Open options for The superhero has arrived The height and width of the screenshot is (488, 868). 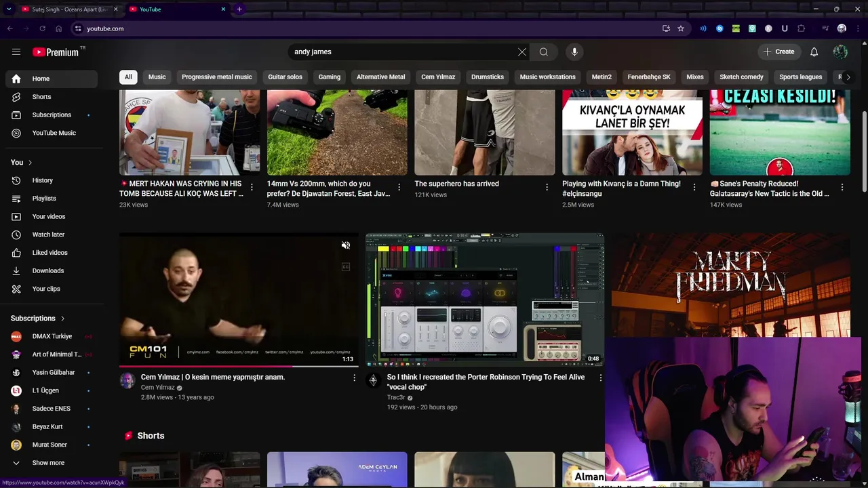click(x=547, y=187)
